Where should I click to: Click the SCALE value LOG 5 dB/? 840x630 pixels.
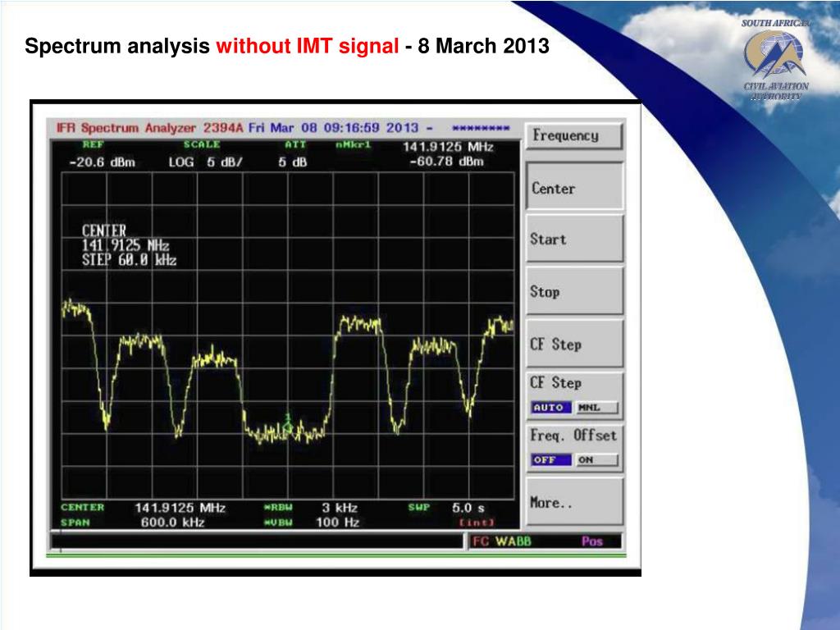coord(205,162)
